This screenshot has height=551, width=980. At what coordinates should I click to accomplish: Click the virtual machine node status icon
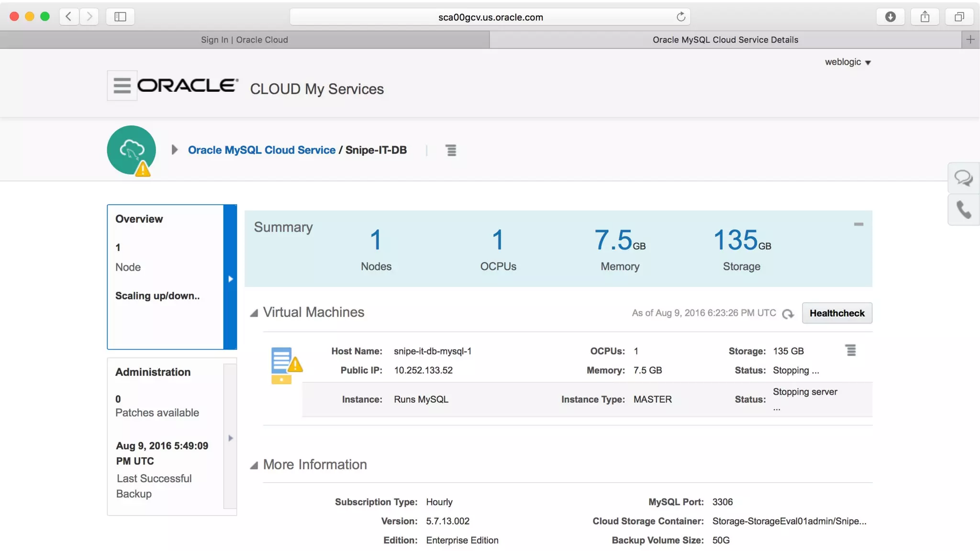286,366
